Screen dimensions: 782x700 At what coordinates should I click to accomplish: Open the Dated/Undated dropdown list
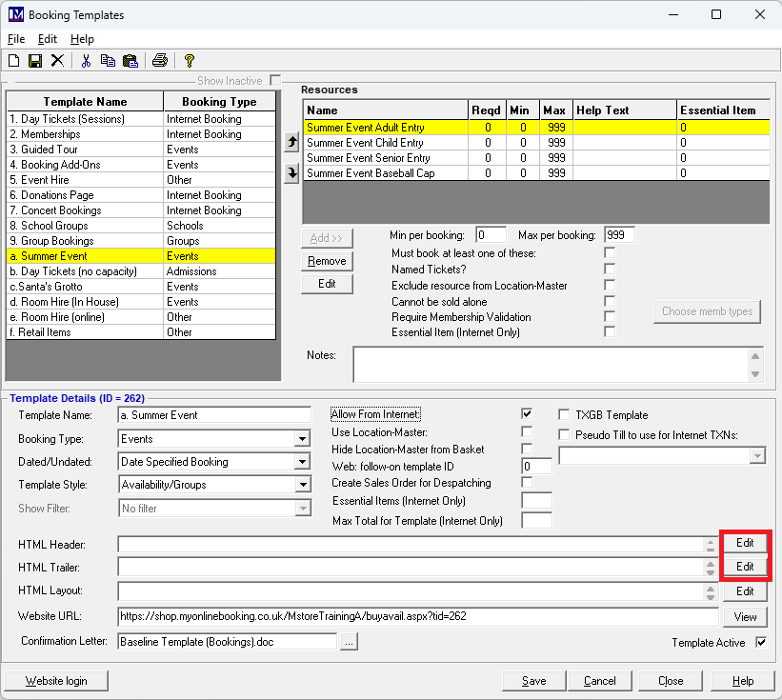click(x=302, y=462)
